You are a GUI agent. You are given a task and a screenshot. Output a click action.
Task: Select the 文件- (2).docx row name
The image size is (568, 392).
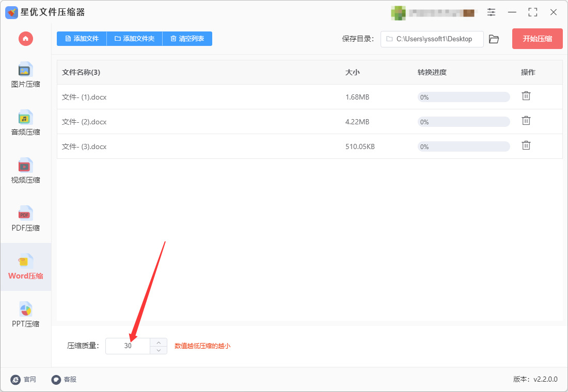tap(84, 122)
